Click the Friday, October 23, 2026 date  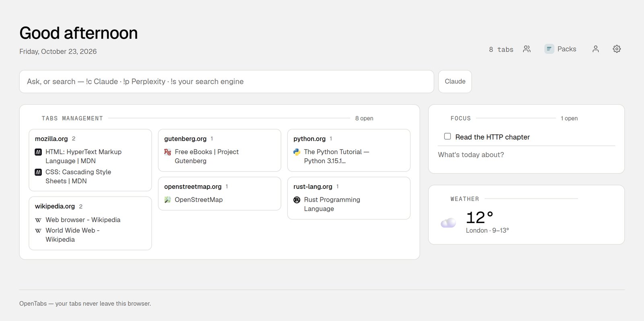(x=58, y=52)
